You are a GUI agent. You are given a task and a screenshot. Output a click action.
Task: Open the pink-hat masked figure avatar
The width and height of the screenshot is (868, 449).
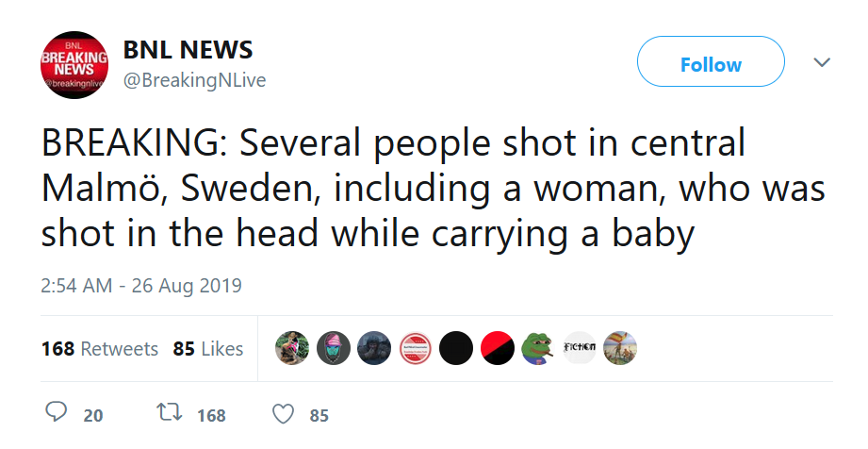point(334,349)
